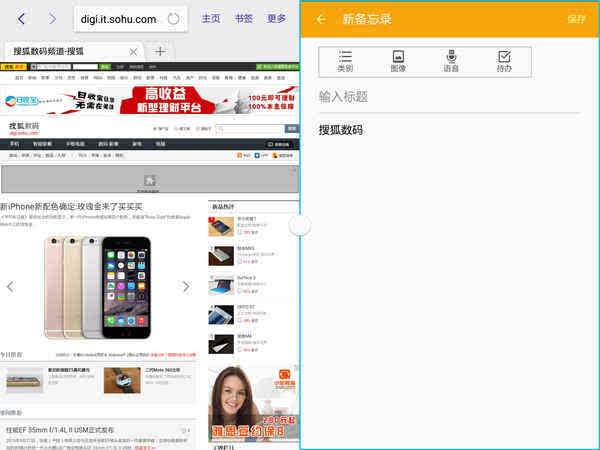The image size is (600, 450).
Task: Click the iPhone lineup photo
Action: pyautogui.click(x=98, y=288)
